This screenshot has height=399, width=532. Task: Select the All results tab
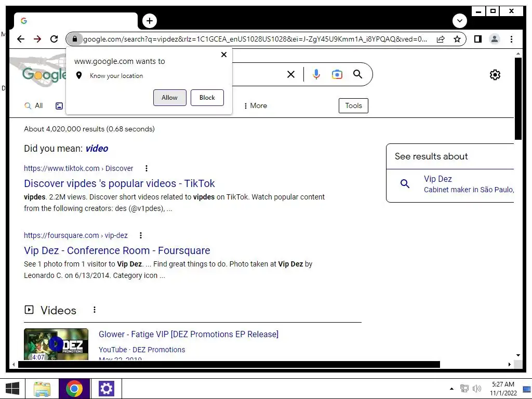point(34,106)
